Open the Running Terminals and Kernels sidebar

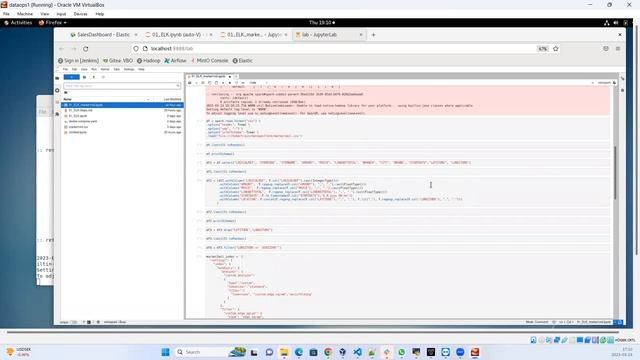[57, 90]
